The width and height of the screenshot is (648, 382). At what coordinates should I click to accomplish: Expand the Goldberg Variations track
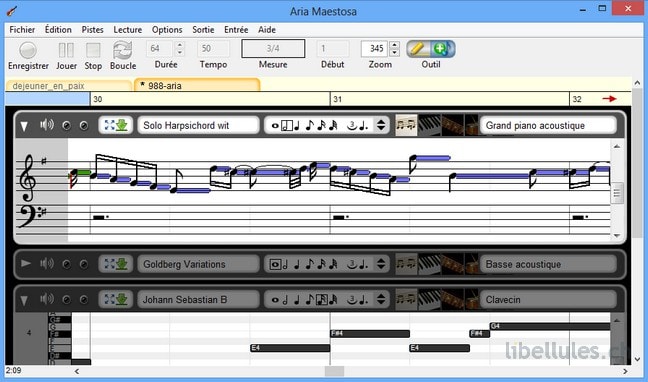[26, 263]
